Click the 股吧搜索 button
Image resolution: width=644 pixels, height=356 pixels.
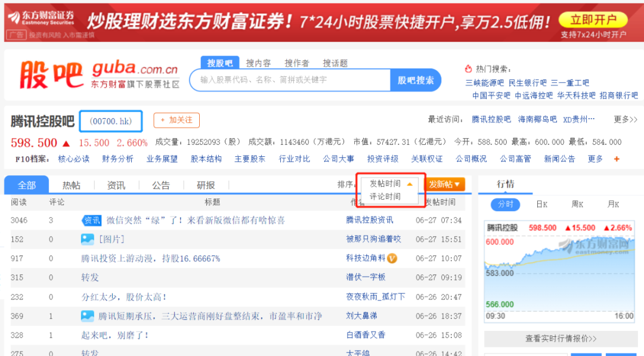416,80
